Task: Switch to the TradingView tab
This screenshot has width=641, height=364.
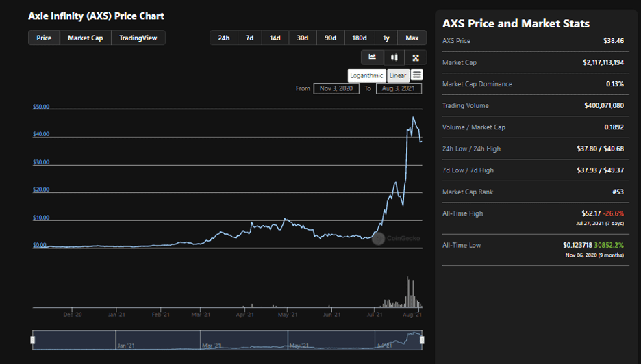Action: [x=138, y=38]
